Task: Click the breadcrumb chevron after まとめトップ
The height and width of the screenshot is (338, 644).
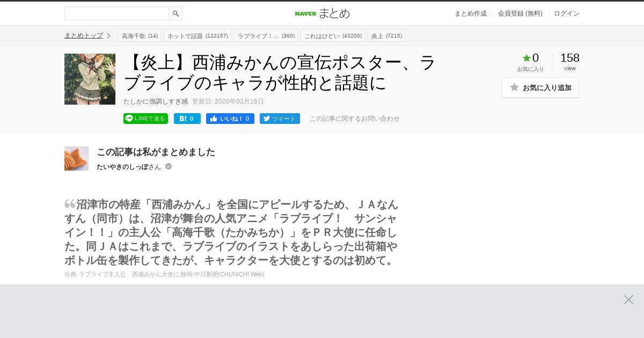Action: point(108,35)
